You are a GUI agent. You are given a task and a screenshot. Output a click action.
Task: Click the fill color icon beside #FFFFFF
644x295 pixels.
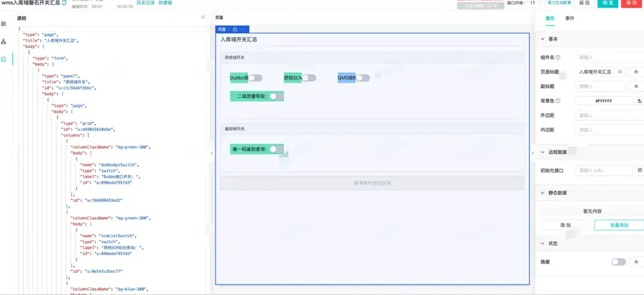pos(639,101)
